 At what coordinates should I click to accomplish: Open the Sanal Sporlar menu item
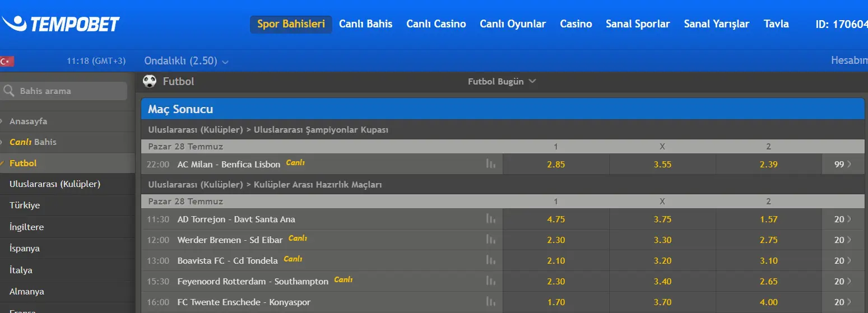point(638,24)
